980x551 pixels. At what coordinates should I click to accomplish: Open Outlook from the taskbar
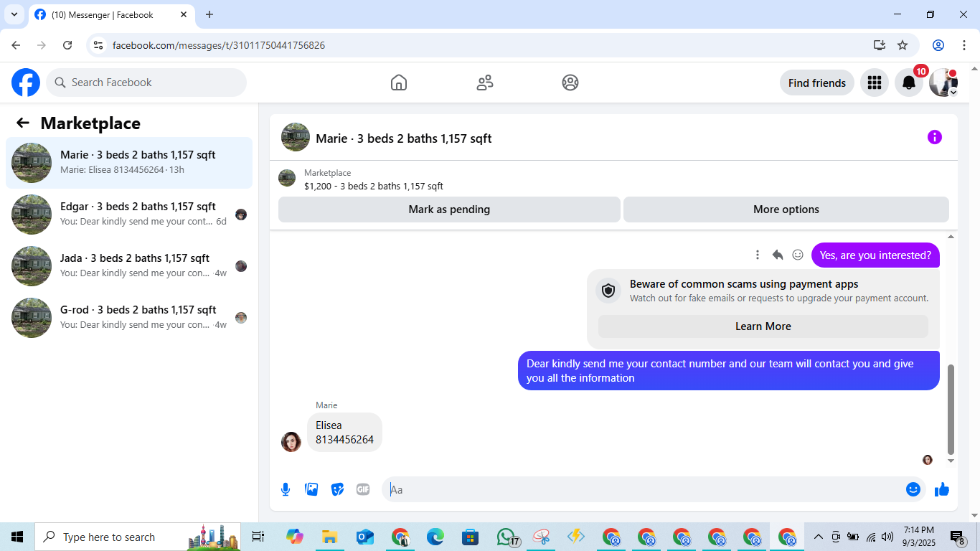coord(365,537)
